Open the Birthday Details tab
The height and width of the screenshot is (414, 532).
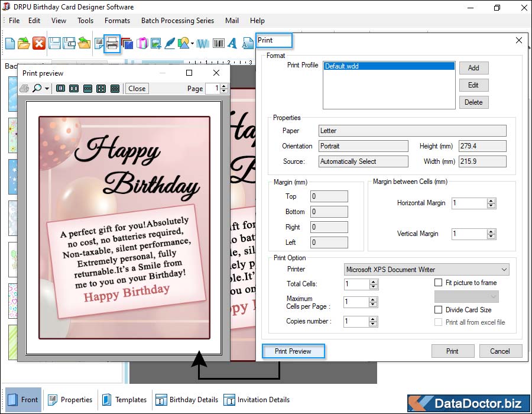pos(187,400)
